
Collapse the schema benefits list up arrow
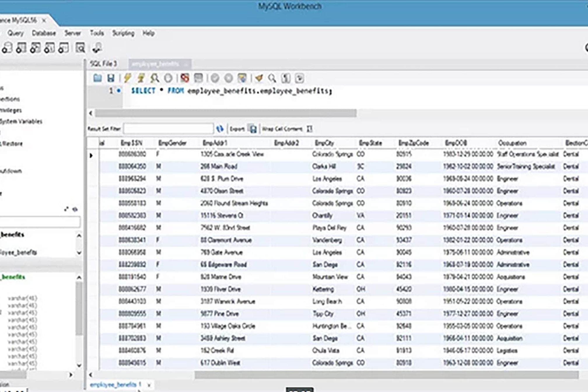(79, 236)
